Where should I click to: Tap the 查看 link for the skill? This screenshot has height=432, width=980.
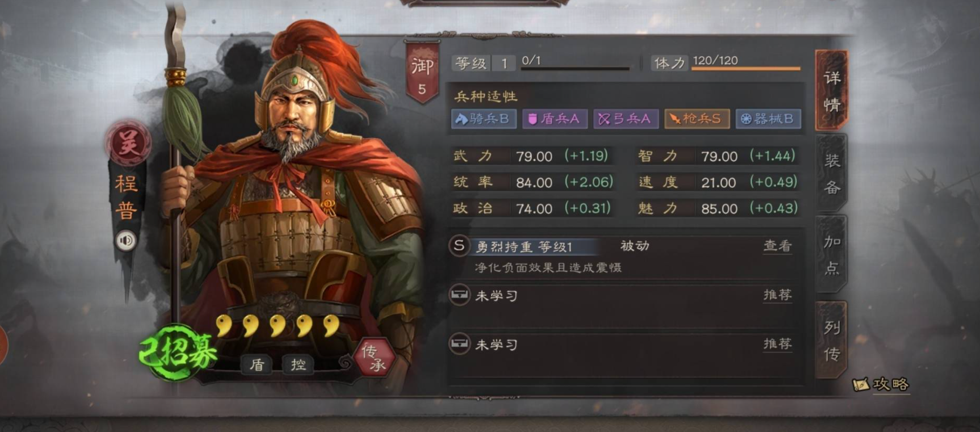(777, 246)
